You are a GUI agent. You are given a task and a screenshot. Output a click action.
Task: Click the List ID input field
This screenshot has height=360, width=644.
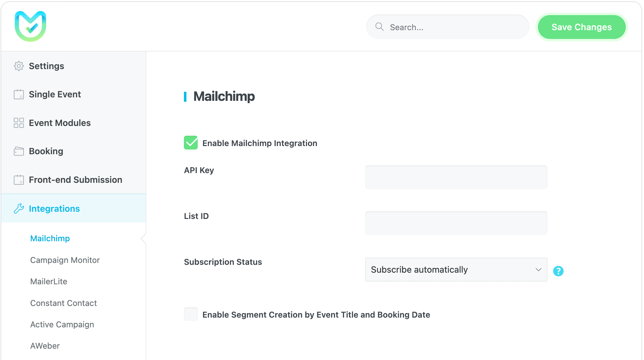pyautogui.click(x=456, y=223)
